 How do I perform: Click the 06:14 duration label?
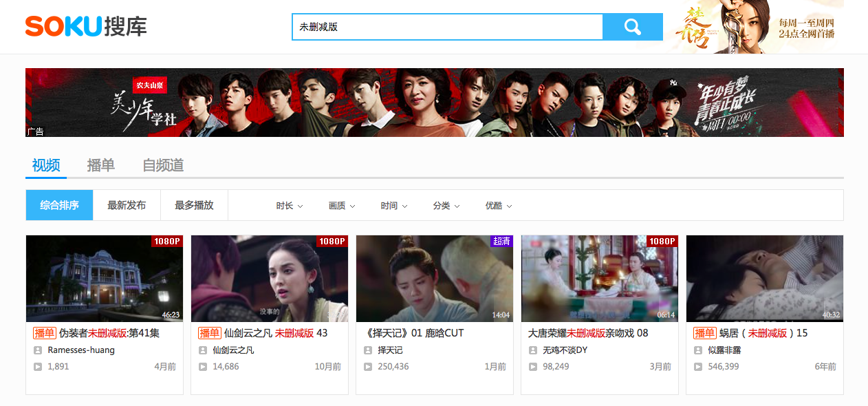click(666, 315)
